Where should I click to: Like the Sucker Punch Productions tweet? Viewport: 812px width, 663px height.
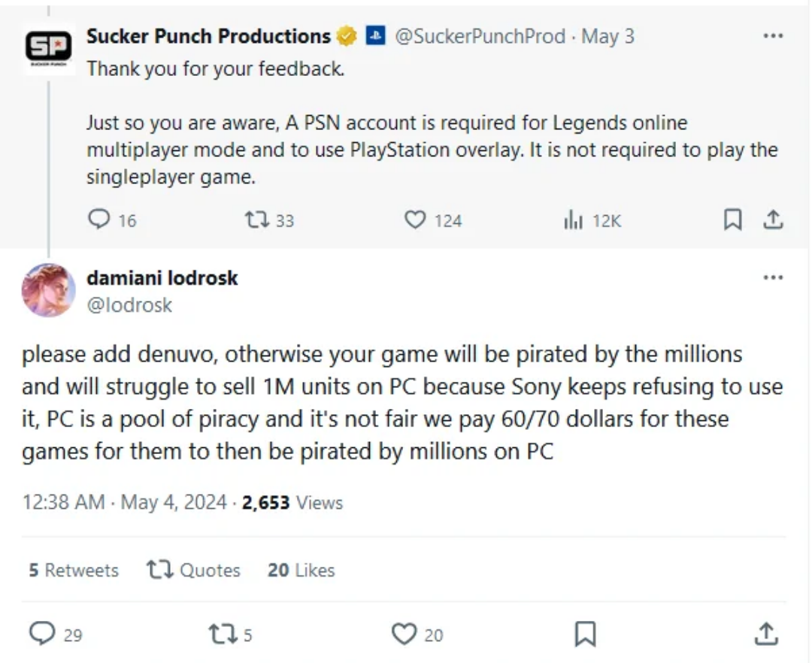click(415, 219)
